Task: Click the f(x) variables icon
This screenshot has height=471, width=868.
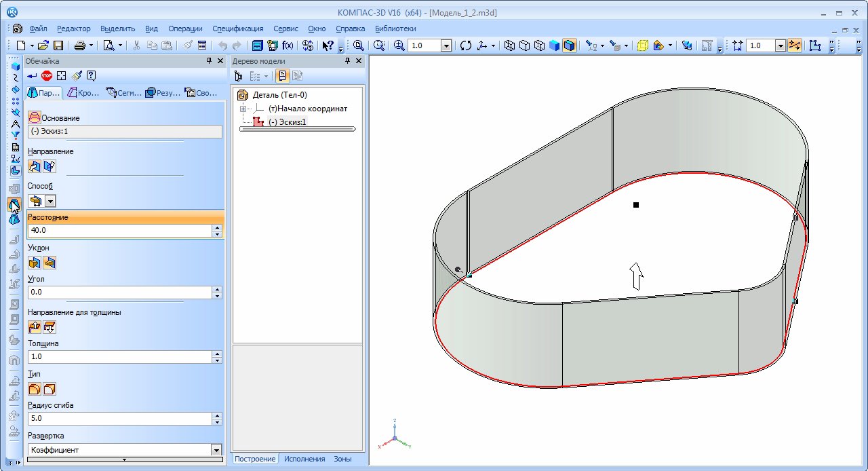Action: [288, 45]
